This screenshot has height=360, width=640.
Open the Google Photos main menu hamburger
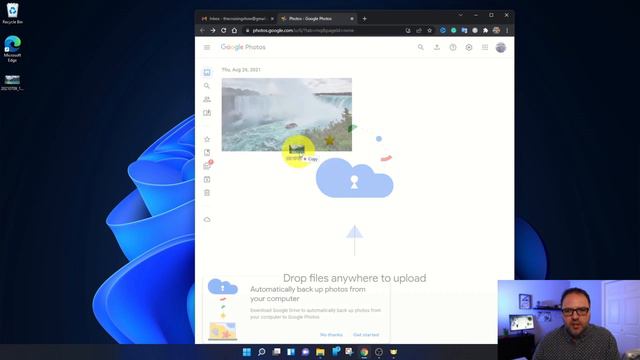click(207, 47)
